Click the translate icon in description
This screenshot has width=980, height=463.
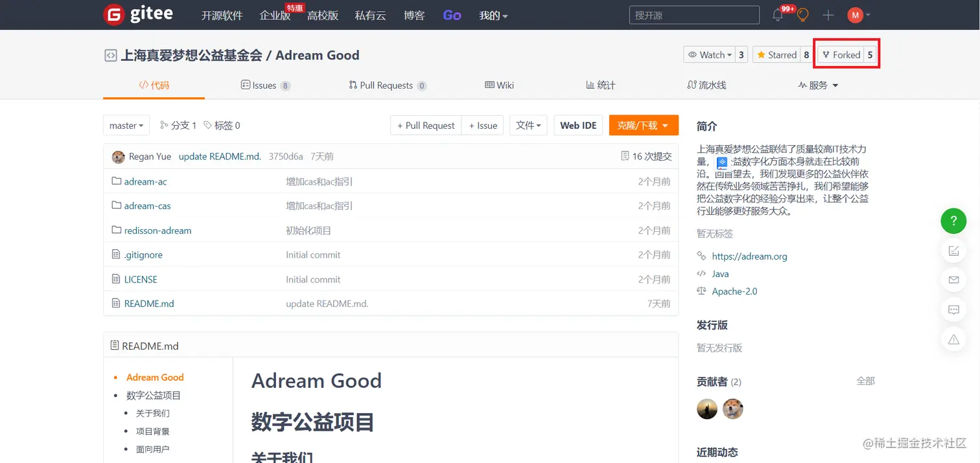pyautogui.click(x=722, y=163)
